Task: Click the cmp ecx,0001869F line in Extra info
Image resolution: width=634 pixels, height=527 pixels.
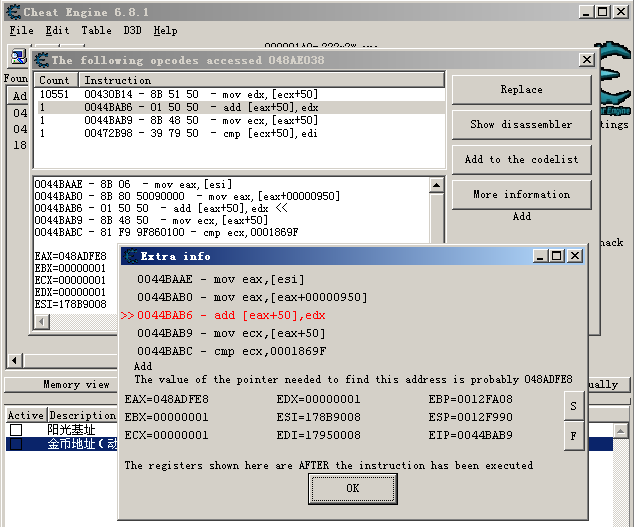Action: (x=232, y=351)
